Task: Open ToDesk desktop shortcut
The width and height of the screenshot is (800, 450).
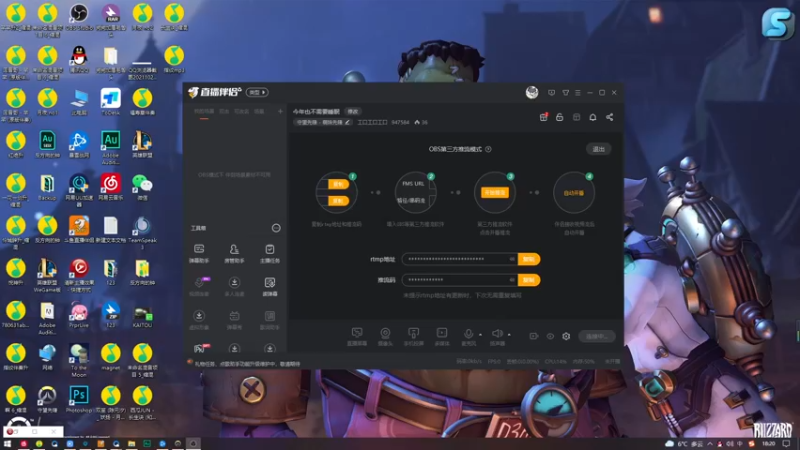Action: tap(111, 102)
